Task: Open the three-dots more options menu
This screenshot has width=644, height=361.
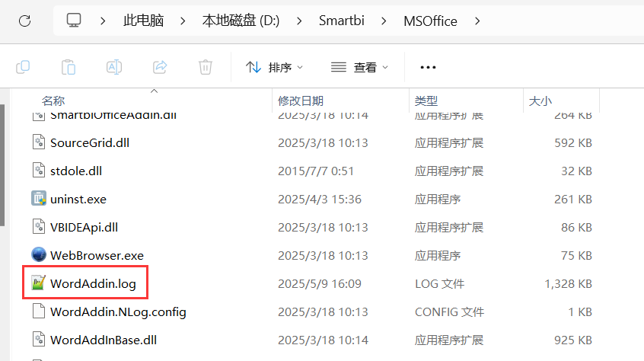Action: [428, 67]
